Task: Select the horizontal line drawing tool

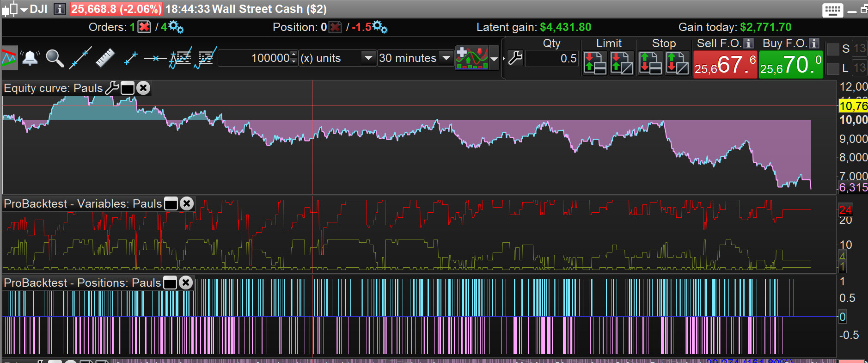Action: point(155,58)
